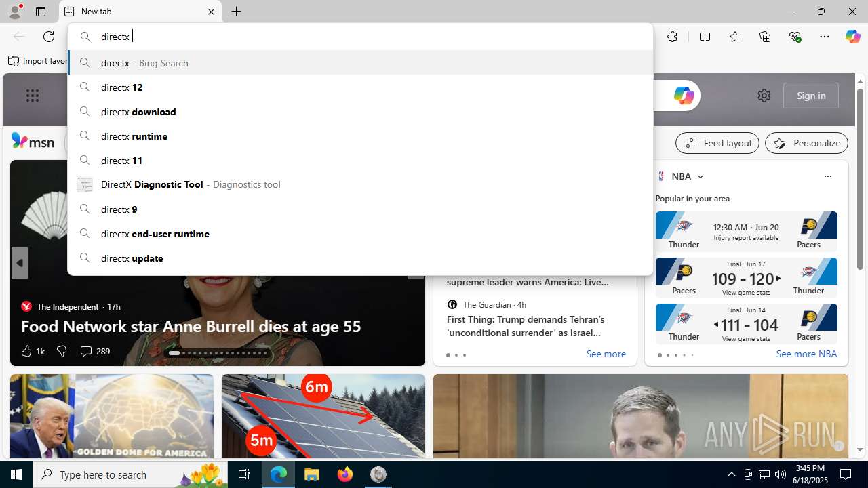Open Settings and more ellipsis menu
The width and height of the screenshot is (868, 488).
click(825, 37)
